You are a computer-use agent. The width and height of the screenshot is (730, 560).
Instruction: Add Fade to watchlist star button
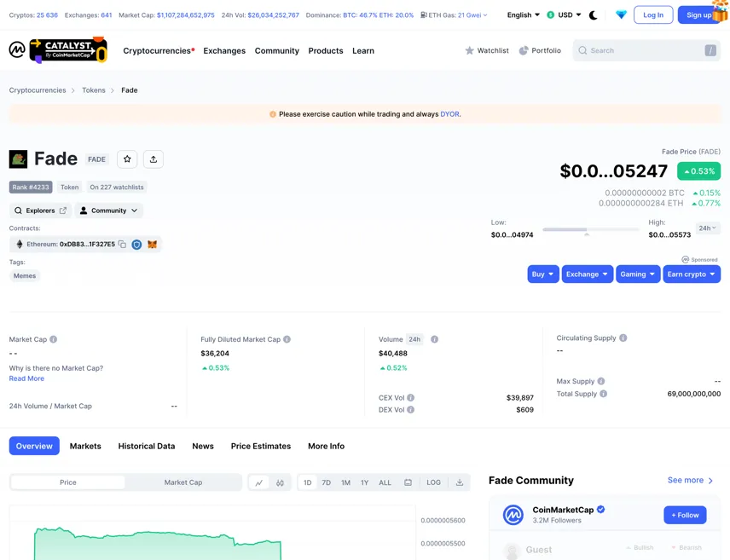[x=127, y=159]
